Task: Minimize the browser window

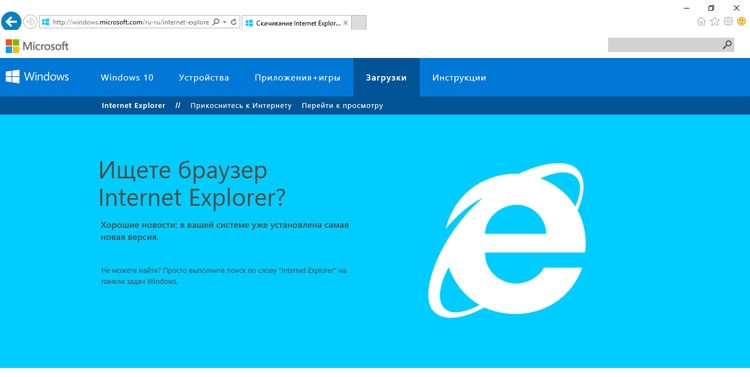Action: tap(686, 8)
